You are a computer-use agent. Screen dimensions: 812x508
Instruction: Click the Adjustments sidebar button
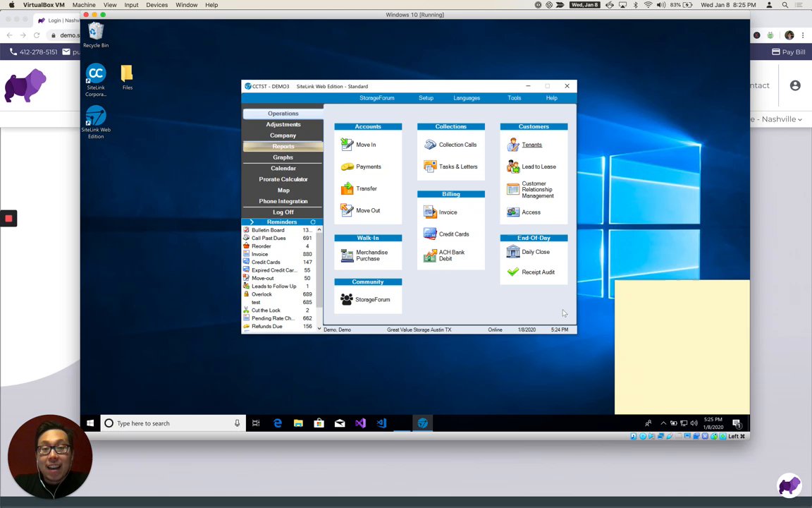pyautogui.click(x=283, y=124)
